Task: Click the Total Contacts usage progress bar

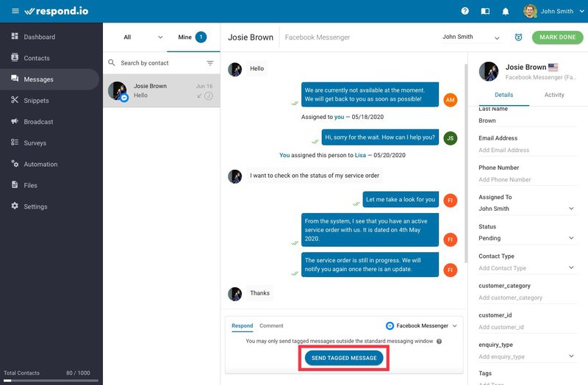Action: [51, 381]
